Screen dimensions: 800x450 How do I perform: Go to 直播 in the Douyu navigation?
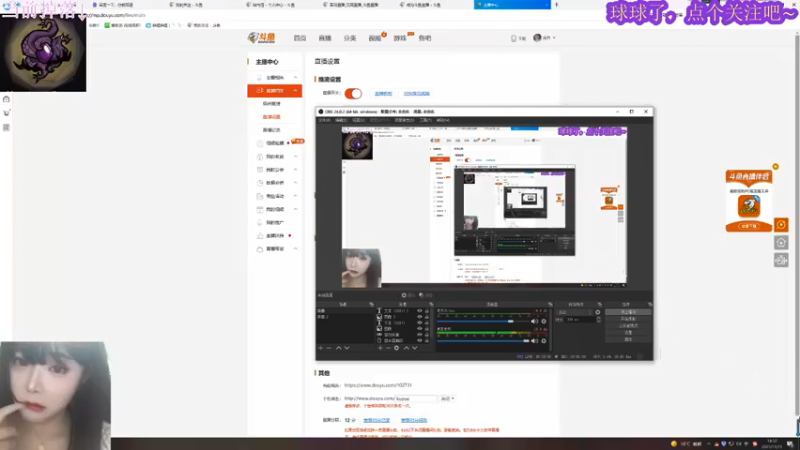(324, 38)
